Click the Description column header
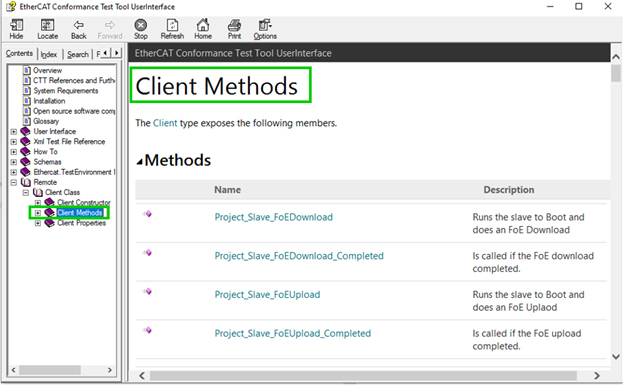 pos(509,190)
